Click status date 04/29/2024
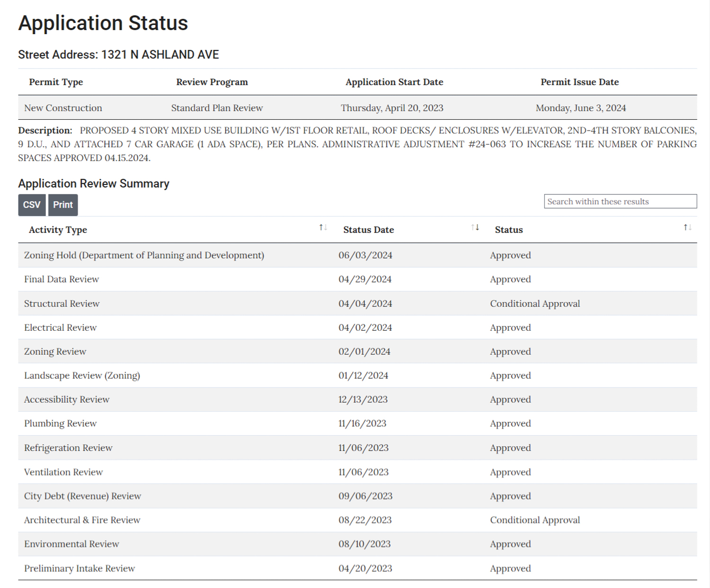The width and height of the screenshot is (710, 588). point(365,280)
